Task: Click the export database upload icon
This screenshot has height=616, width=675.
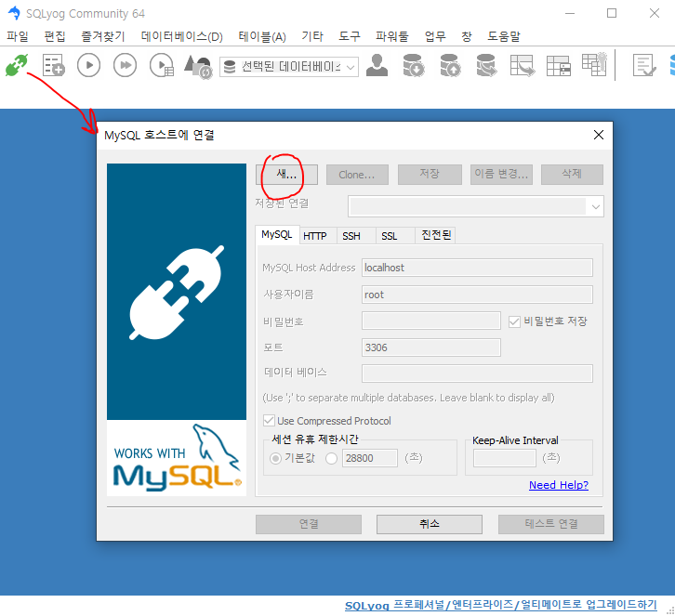Action: click(x=450, y=65)
